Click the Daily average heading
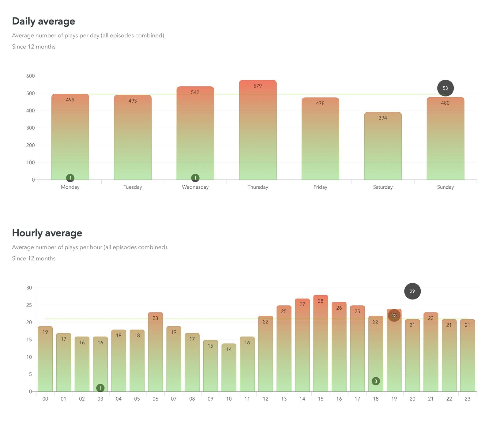The image size is (504, 441). (x=43, y=21)
